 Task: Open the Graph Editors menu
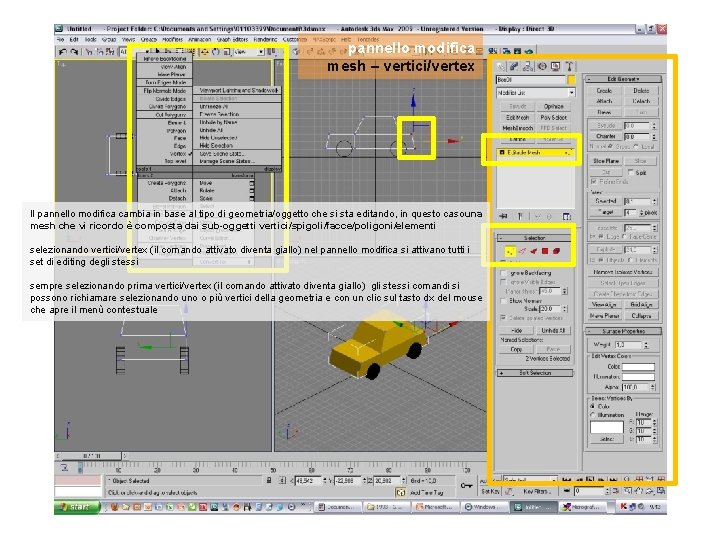pos(234,40)
